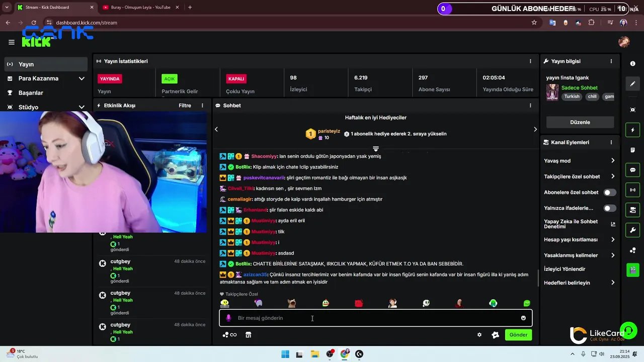Select the yellow smiley follower emote
Viewport: 644px width, 362px height.
point(224,303)
